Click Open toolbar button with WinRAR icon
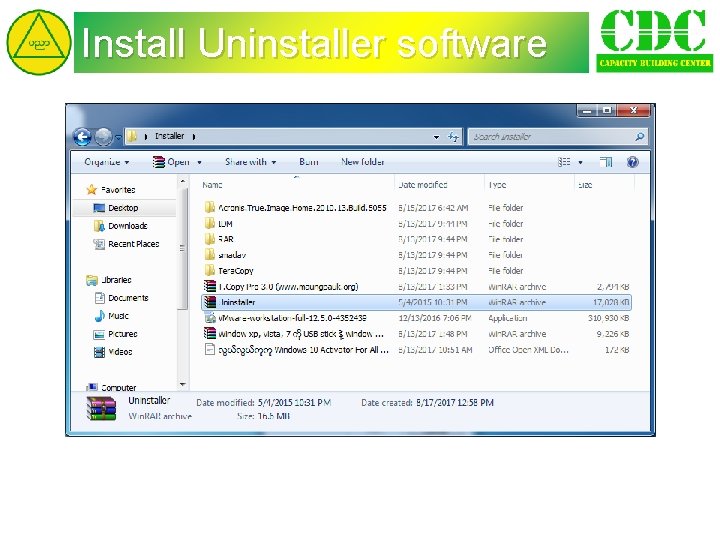 point(171,162)
